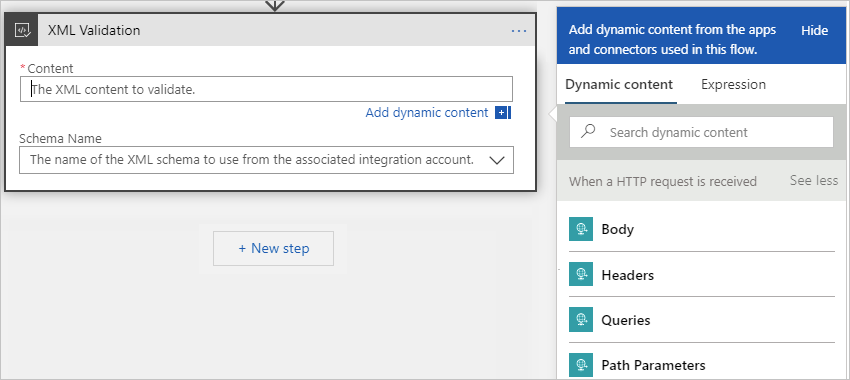Click the Schema Name label

[x=60, y=138]
